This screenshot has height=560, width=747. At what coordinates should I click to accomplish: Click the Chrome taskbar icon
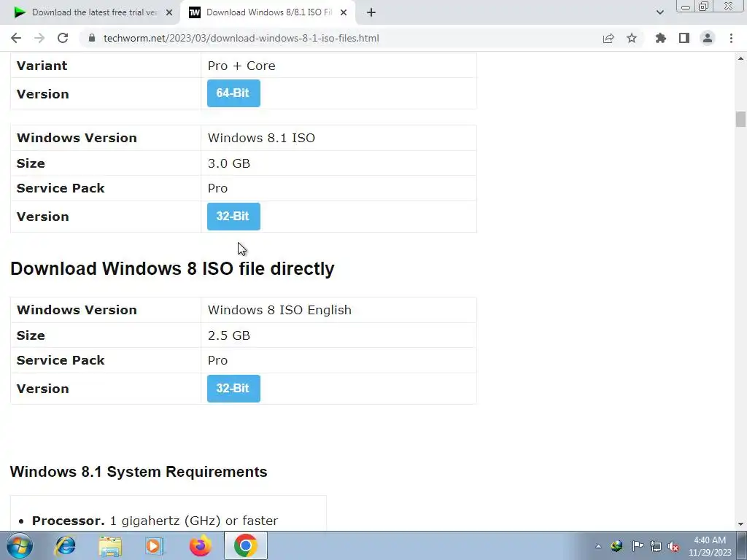click(x=245, y=545)
